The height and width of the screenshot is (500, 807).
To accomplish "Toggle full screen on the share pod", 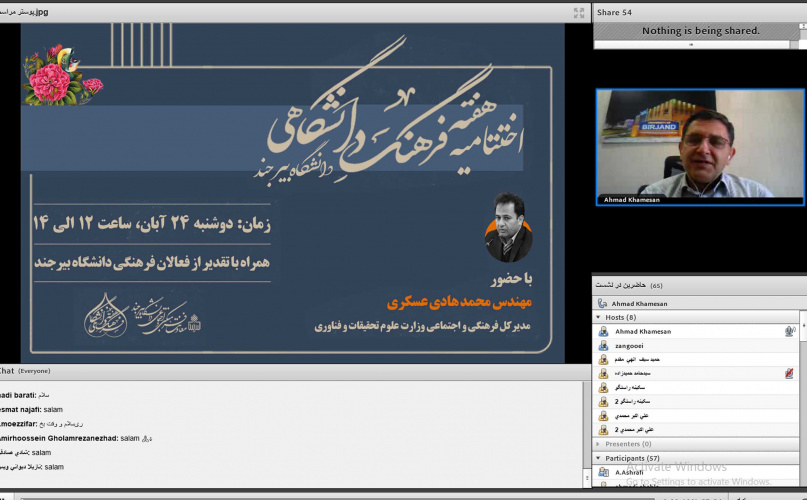I will [579, 13].
